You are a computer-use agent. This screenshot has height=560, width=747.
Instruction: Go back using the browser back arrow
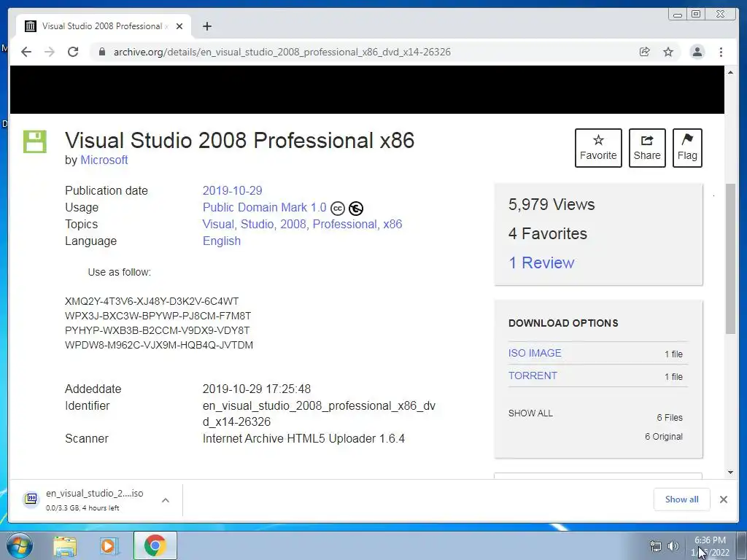tap(26, 52)
